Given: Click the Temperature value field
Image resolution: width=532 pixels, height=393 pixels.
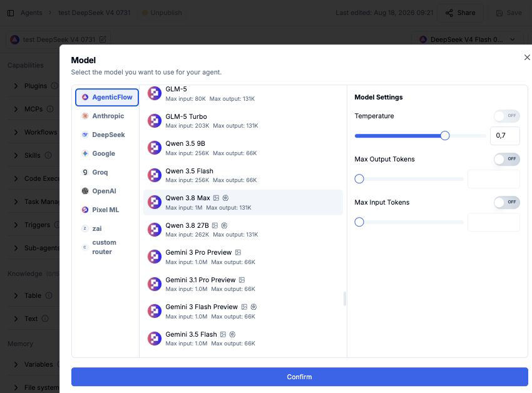Looking at the screenshot, I should coord(505,136).
